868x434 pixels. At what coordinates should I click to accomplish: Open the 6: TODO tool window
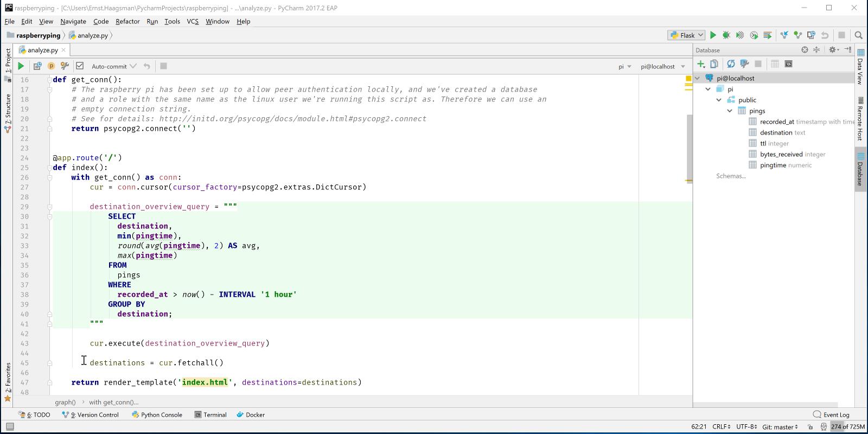[34, 414]
